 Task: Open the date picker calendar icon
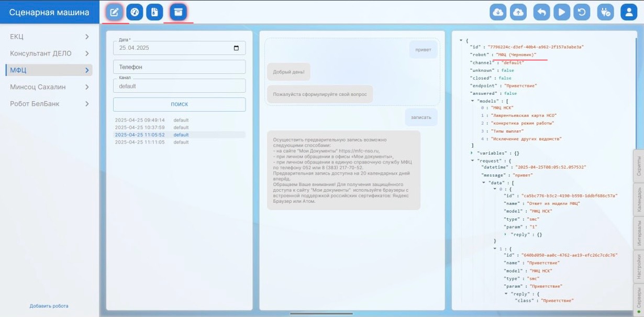(x=236, y=48)
